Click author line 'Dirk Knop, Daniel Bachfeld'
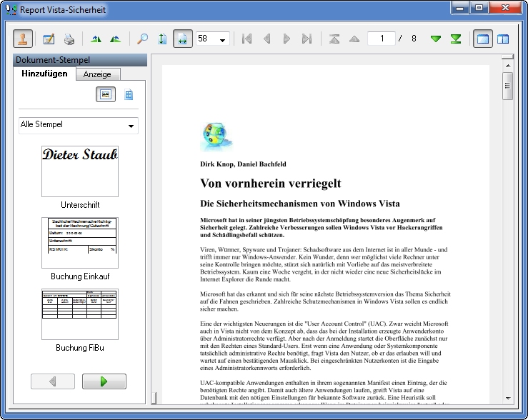 [243, 164]
